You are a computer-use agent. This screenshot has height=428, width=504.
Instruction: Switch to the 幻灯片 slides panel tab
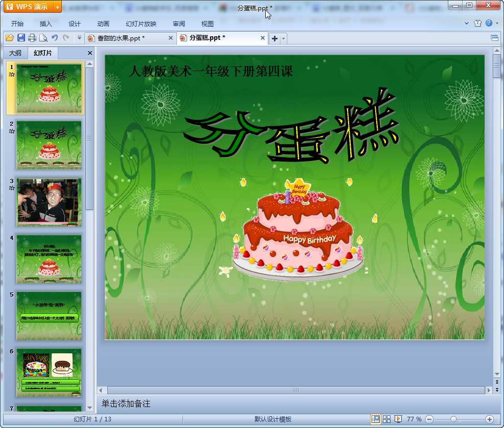coord(43,53)
